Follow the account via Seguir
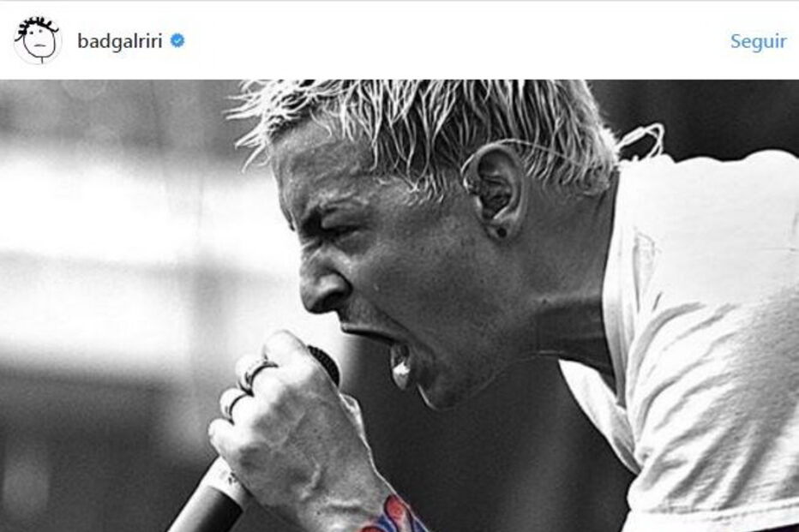This screenshot has width=799, height=532. 758,41
